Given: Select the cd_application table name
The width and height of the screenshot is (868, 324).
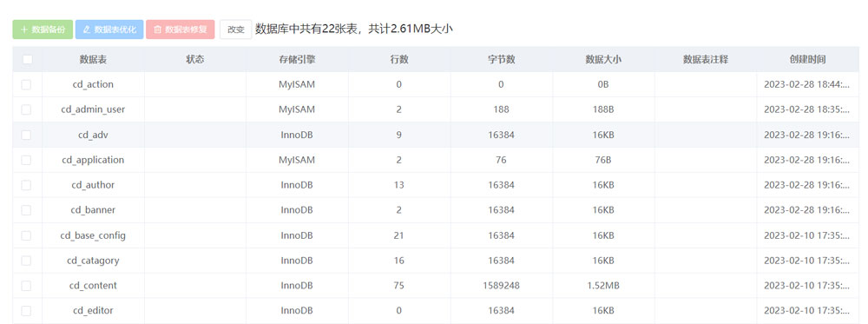Looking at the screenshot, I should coord(93,160).
